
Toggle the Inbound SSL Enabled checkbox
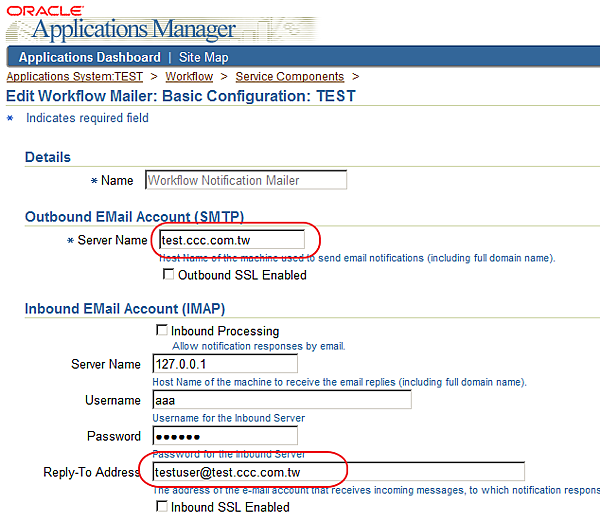coord(161,506)
